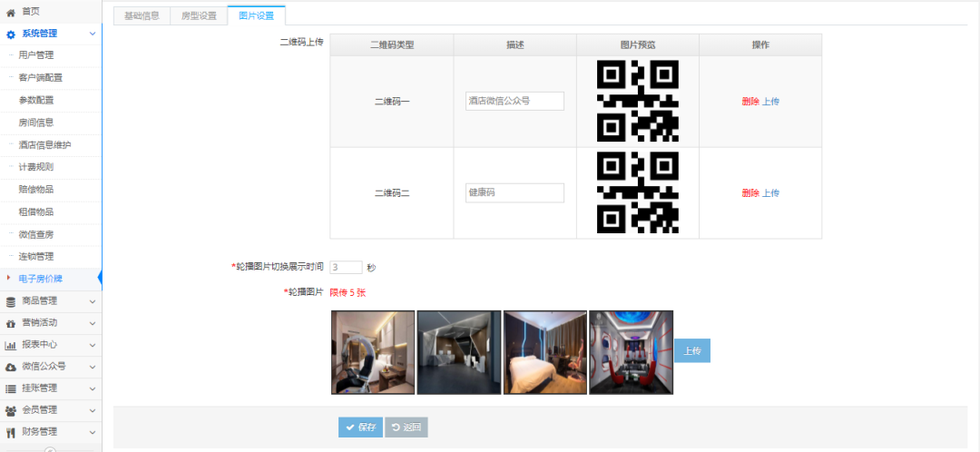Click the 操作 column header
Image resolution: width=980 pixels, height=452 pixels.
pyautogui.click(x=760, y=45)
